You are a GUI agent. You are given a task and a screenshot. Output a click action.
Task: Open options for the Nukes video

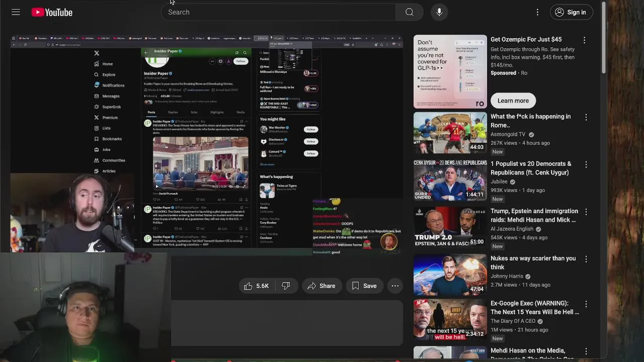586,259
